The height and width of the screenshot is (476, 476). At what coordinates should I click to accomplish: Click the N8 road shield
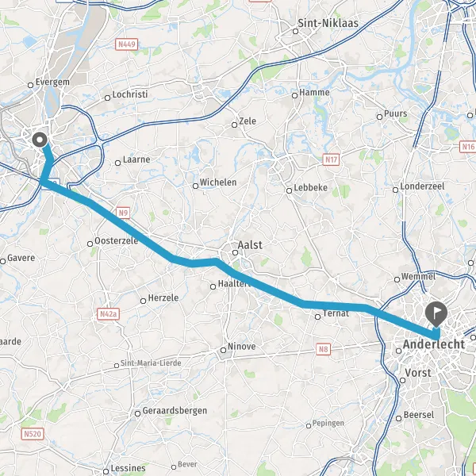[324, 349]
